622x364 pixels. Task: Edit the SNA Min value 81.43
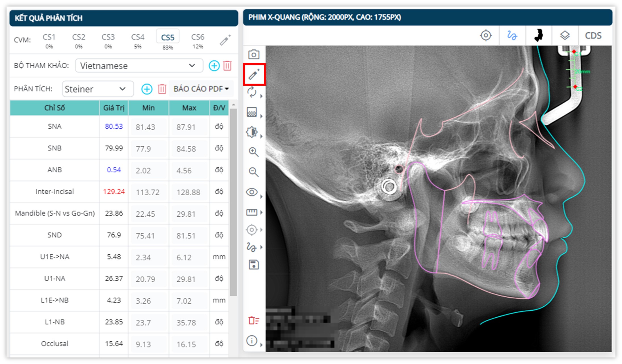(148, 127)
